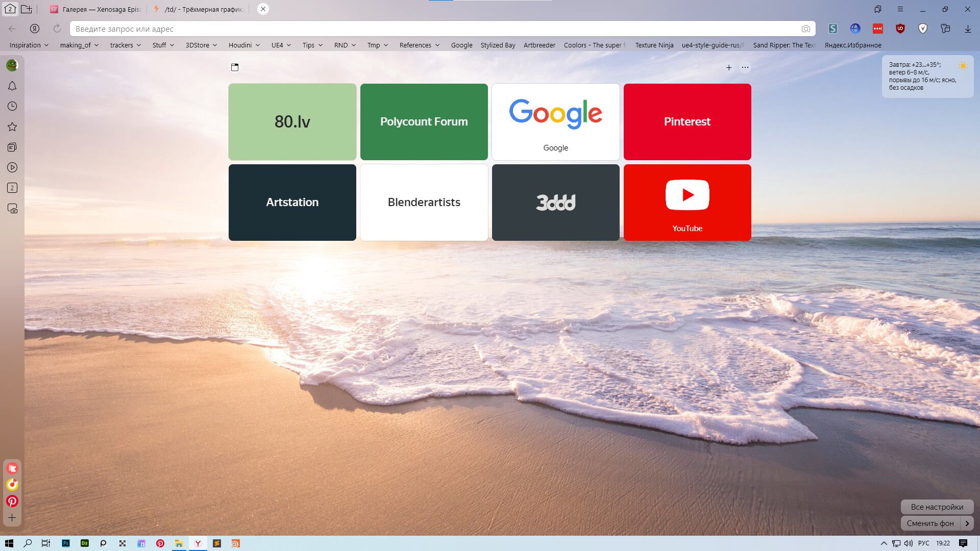Open Pinterest icon in the sidebar
Image resolution: width=980 pixels, height=551 pixels.
click(x=12, y=501)
